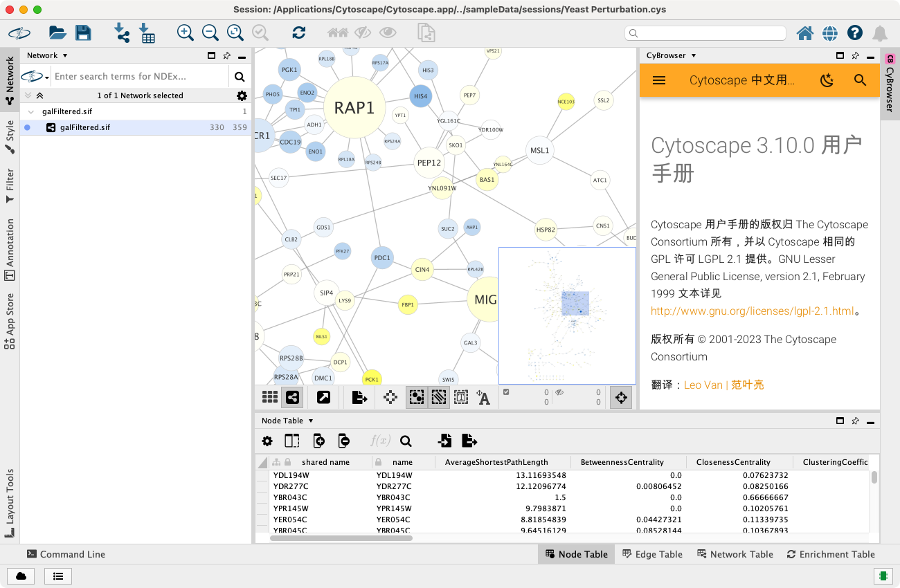Viewport: 900px width, 588px height.
Task: Click the Command Line button
Action: coord(66,554)
